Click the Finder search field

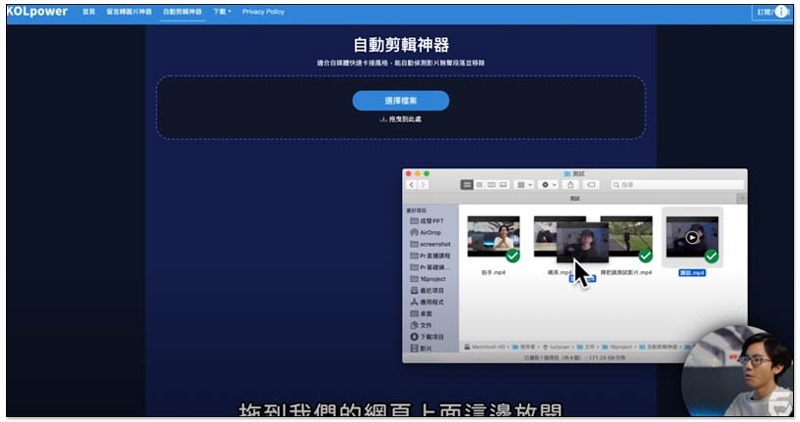677,185
